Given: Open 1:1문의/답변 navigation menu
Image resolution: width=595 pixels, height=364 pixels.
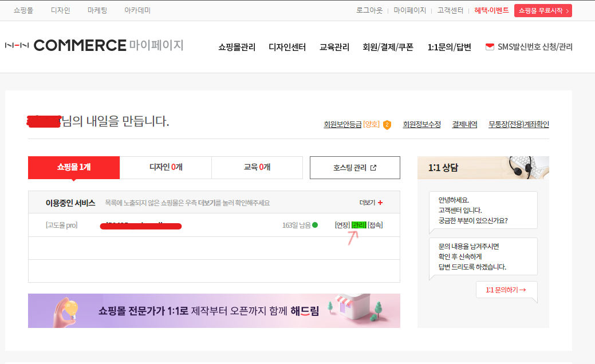Looking at the screenshot, I should coord(450,47).
